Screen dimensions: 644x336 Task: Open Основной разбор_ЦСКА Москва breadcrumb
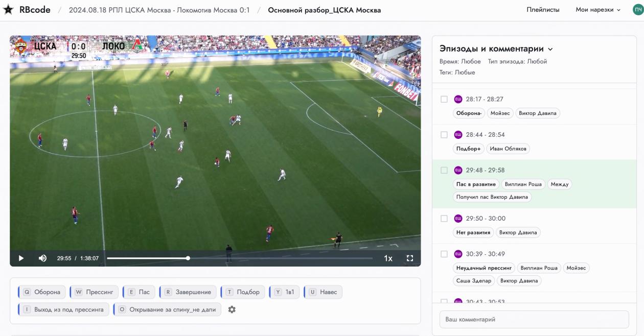coord(324,10)
